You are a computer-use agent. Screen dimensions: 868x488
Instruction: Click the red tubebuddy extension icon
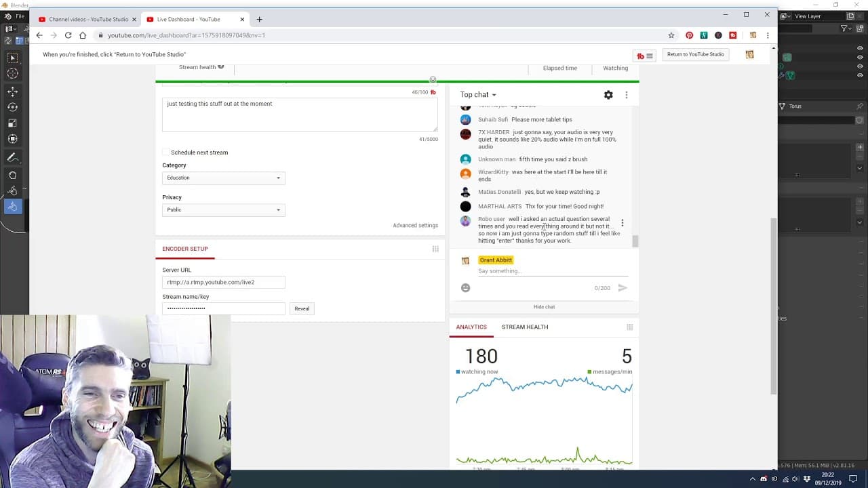tap(733, 35)
